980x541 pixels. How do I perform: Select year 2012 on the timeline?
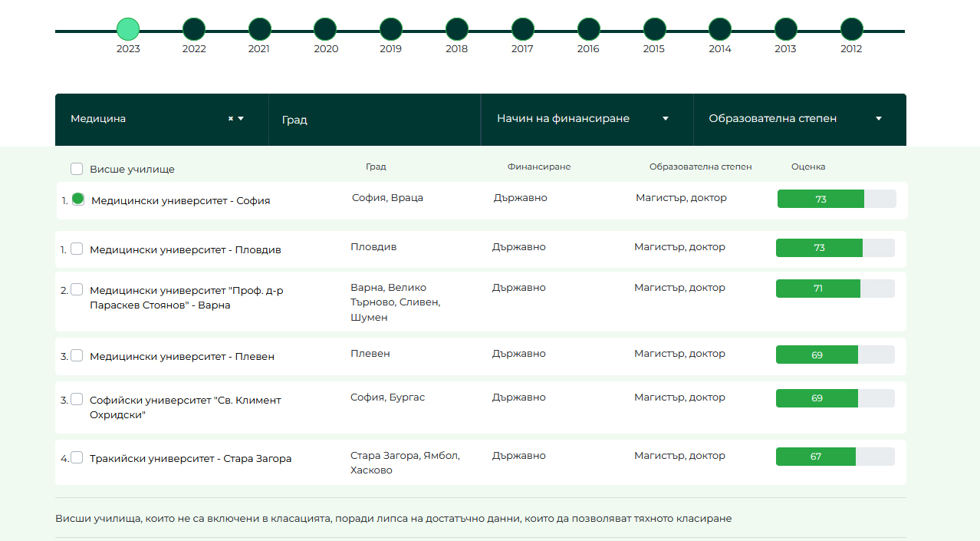(x=851, y=30)
